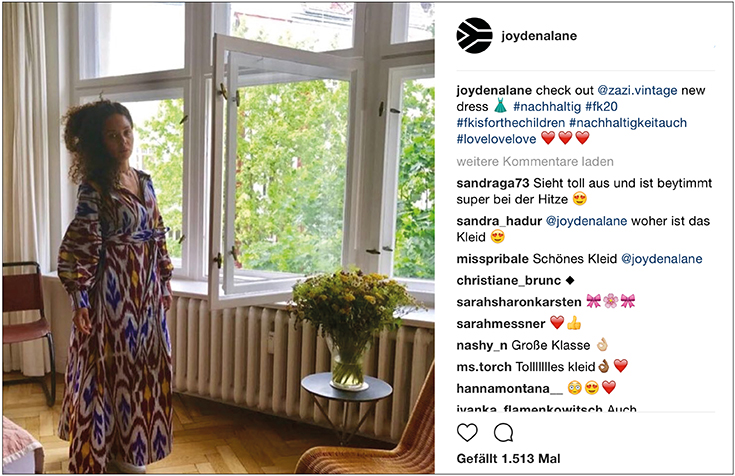Image resolution: width=735 pixels, height=476 pixels.
Task: Open the @zazi.vintage mention link
Action: click(x=637, y=90)
